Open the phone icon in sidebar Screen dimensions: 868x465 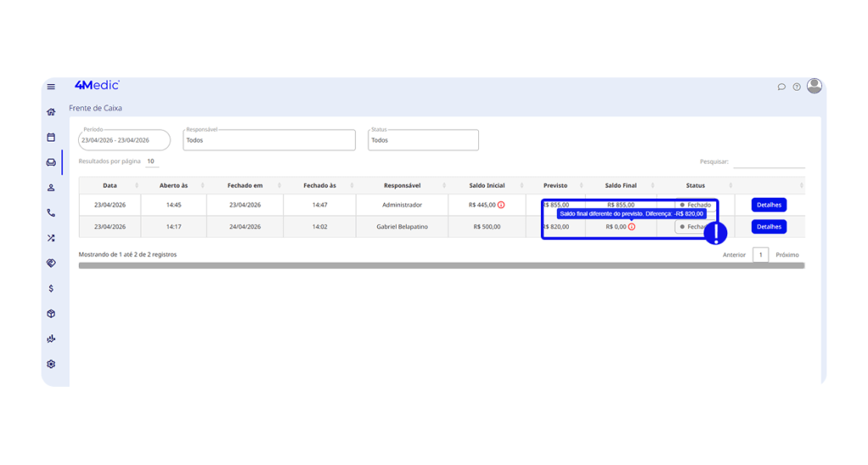click(x=51, y=213)
